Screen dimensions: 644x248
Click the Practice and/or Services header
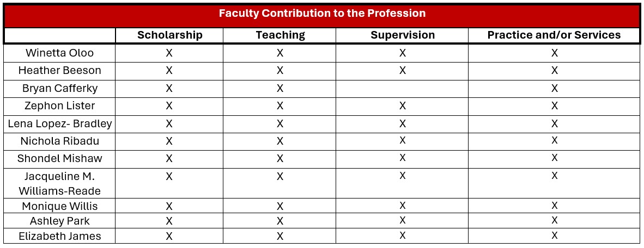554,35
